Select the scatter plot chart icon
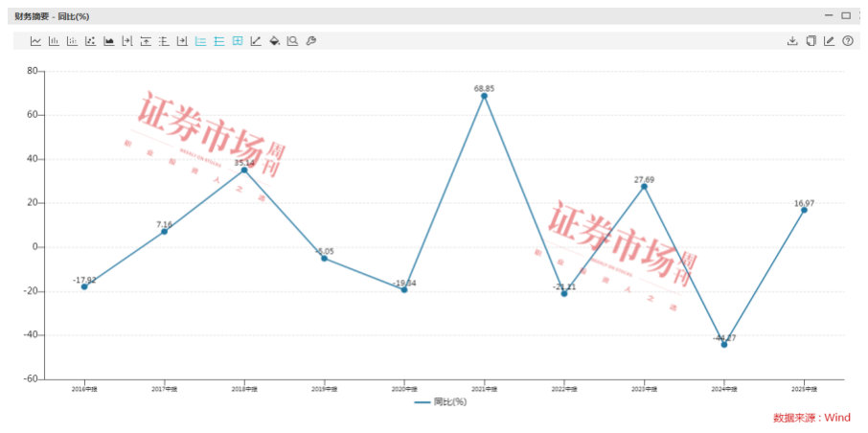This screenshot has height=433, width=868. (x=91, y=41)
